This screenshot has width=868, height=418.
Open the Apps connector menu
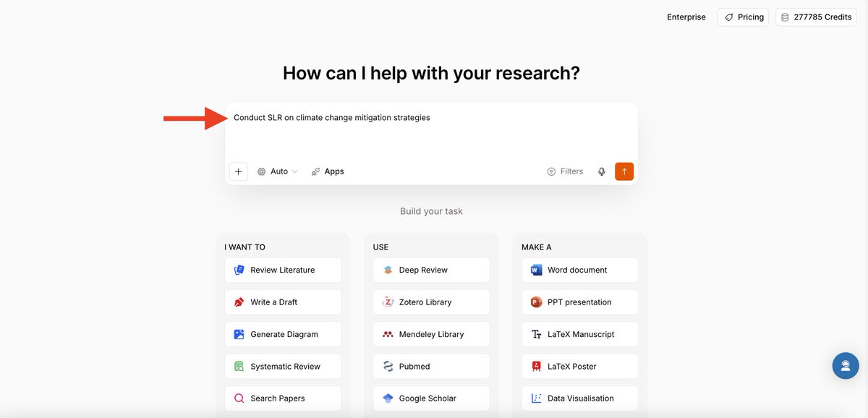[328, 171]
